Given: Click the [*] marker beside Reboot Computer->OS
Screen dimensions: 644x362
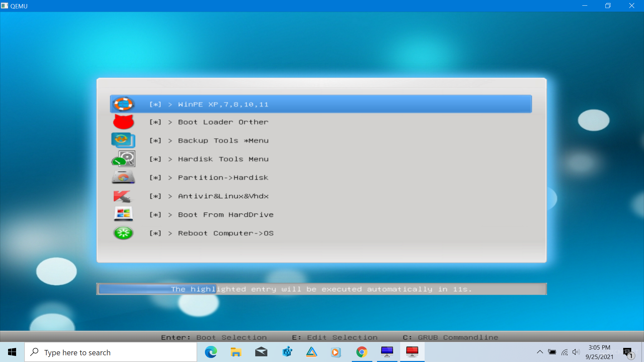Looking at the screenshot, I should [x=155, y=233].
